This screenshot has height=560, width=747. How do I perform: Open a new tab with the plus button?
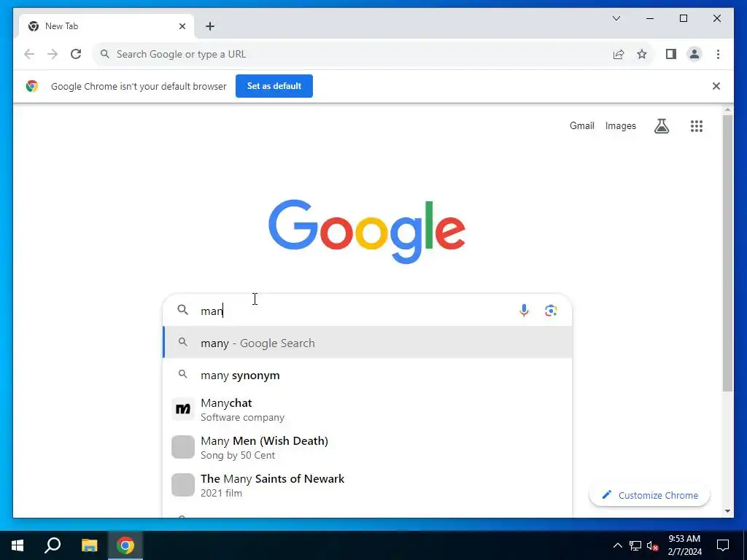210,26
